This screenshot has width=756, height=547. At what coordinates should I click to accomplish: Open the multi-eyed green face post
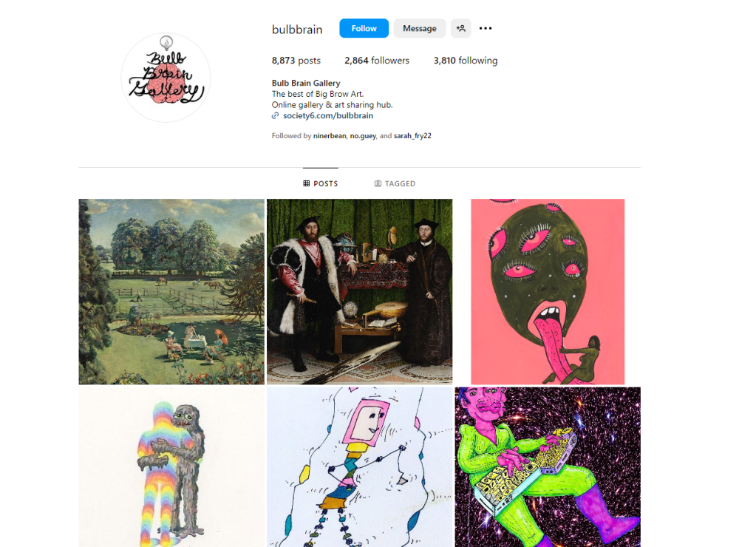pos(548,292)
